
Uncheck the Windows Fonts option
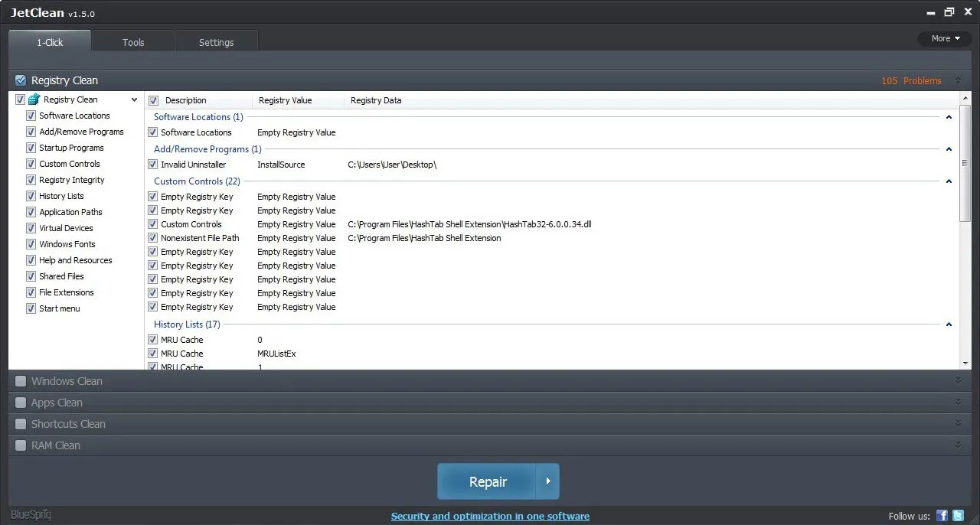pos(31,243)
